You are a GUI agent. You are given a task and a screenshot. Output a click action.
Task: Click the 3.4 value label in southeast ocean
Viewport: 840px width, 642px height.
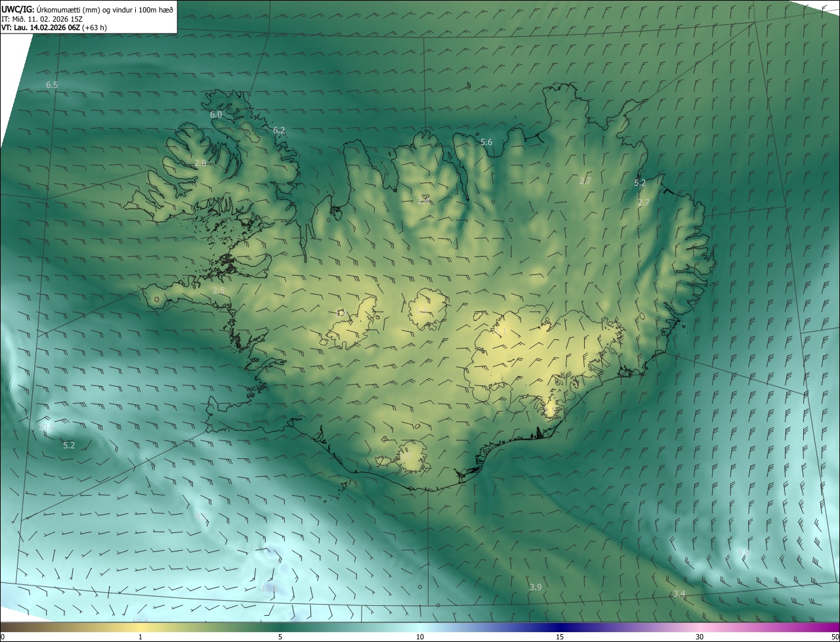pyautogui.click(x=679, y=594)
